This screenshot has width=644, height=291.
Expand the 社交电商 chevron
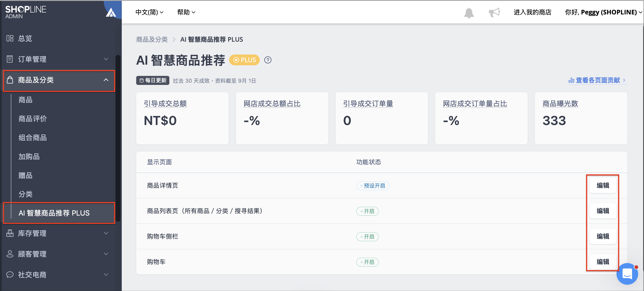(106, 275)
